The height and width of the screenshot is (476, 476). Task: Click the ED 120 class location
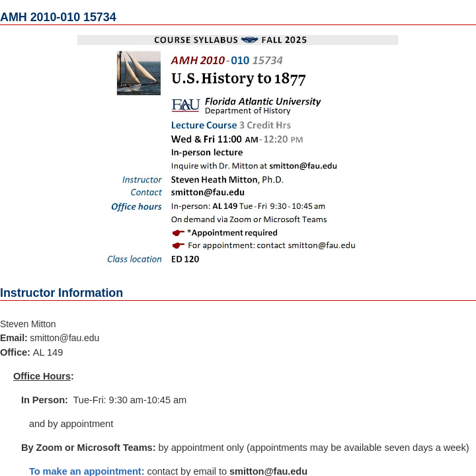tap(185, 259)
